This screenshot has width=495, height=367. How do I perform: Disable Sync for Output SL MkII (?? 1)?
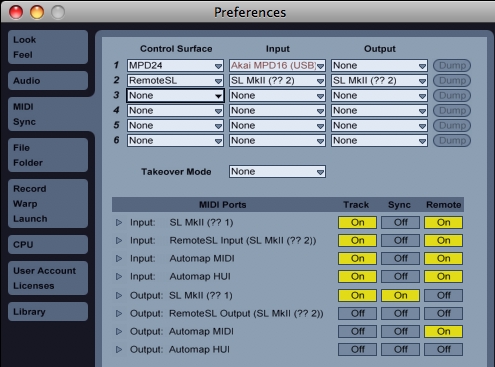click(x=400, y=295)
